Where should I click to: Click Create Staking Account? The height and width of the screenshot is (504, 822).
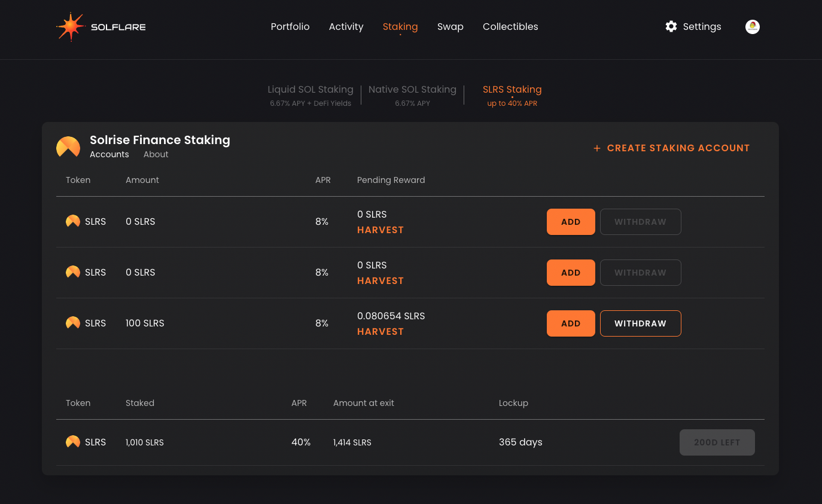point(671,148)
